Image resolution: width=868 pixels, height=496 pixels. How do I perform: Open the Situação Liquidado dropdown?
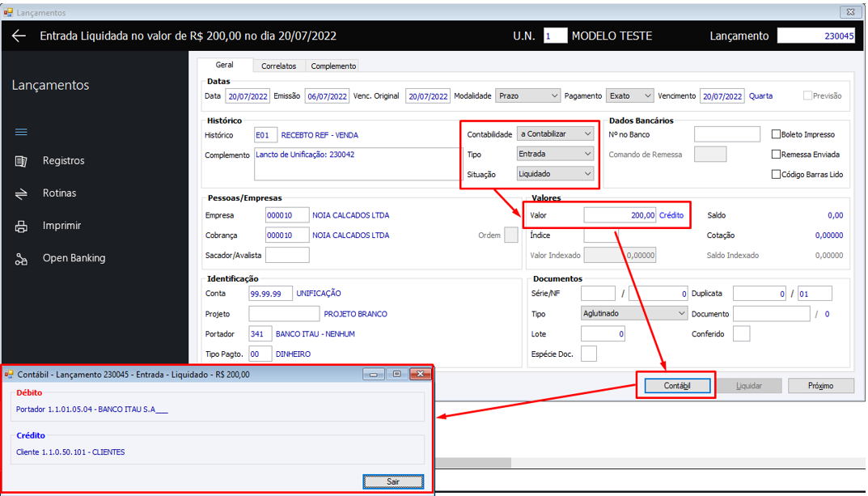(x=555, y=174)
